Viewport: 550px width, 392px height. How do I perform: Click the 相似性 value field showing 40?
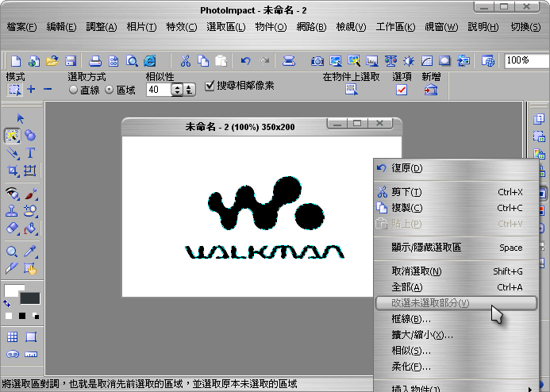coord(159,90)
